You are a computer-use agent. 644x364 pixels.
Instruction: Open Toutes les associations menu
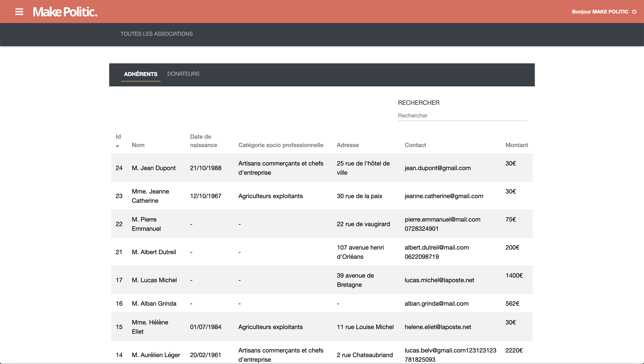(x=157, y=34)
